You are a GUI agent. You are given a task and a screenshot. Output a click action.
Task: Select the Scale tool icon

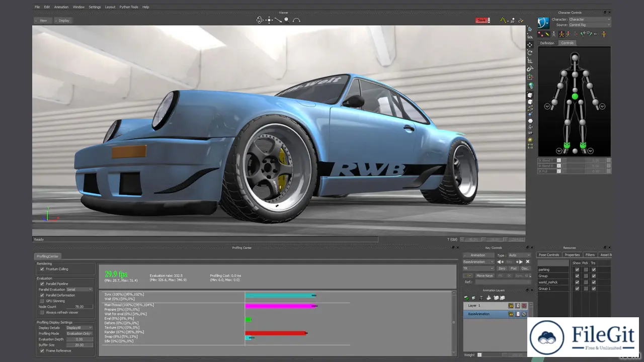click(530, 61)
